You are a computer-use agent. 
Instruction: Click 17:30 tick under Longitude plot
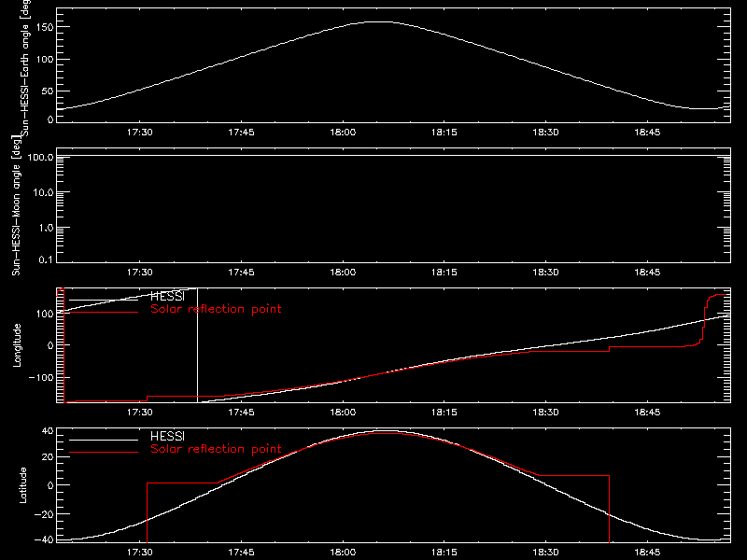click(139, 413)
